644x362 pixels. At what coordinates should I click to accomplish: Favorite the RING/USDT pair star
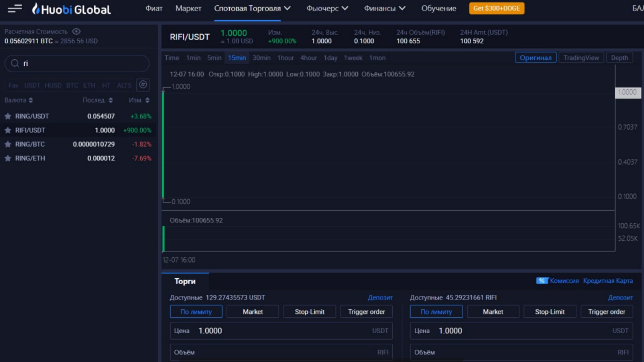pos(8,116)
